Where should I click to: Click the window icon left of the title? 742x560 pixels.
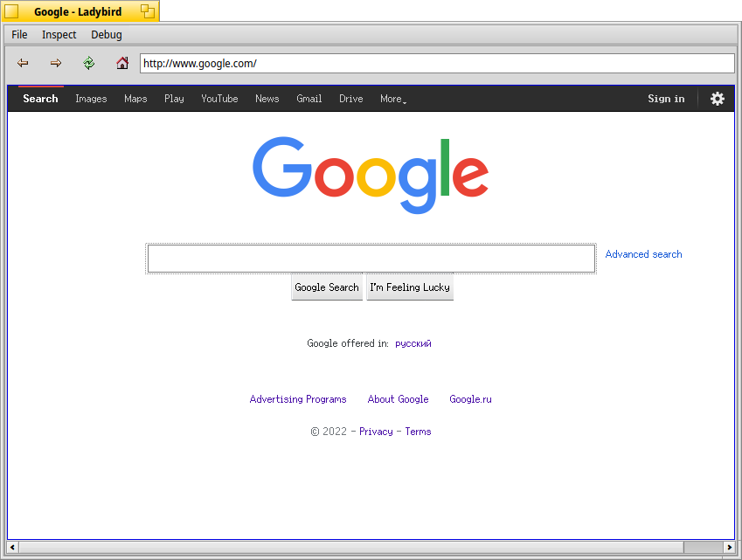click(x=11, y=11)
